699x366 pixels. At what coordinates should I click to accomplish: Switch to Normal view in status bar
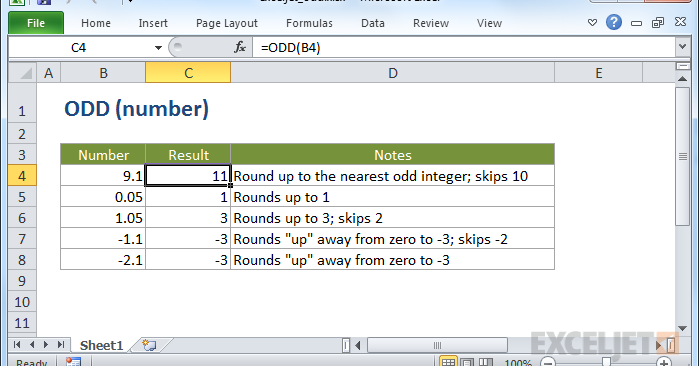(x=448, y=362)
